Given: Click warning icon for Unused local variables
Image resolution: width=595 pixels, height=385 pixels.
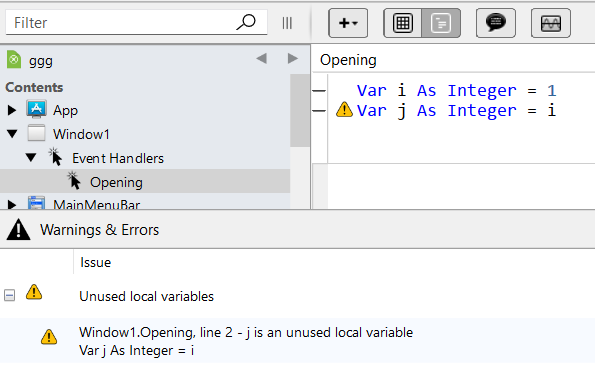Looking at the screenshot, I should click(34, 292).
